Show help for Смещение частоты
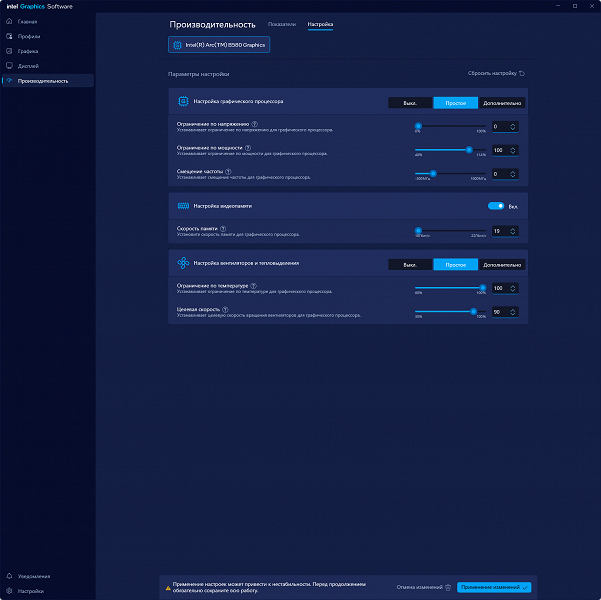Screen dimensions: 601x600 (228, 172)
